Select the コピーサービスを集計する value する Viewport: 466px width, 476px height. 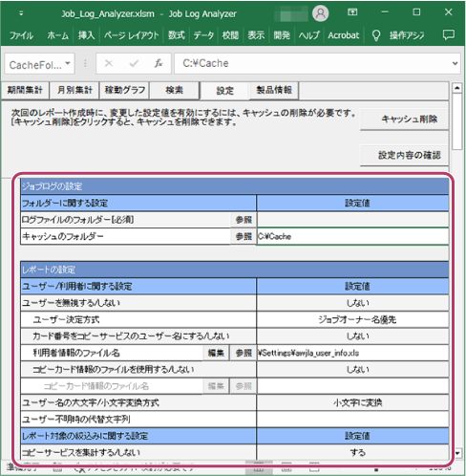(x=352, y=452)
